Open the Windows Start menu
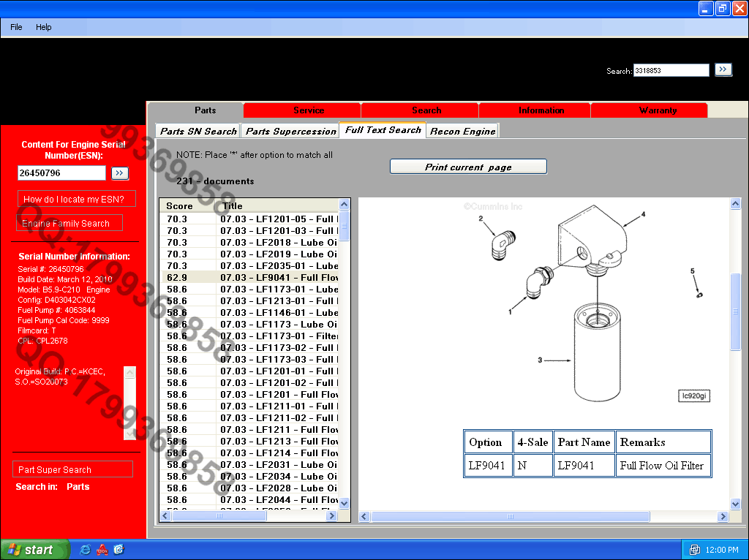 [x=35, y=549]
